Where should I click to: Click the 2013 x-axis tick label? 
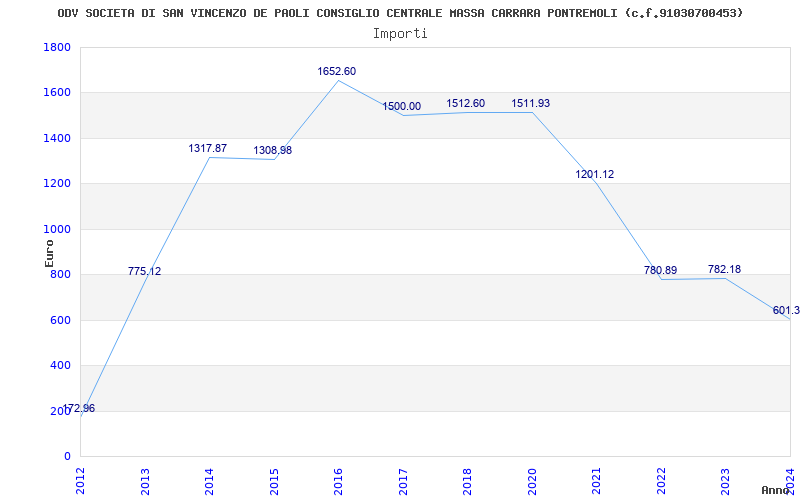point(145,481)
